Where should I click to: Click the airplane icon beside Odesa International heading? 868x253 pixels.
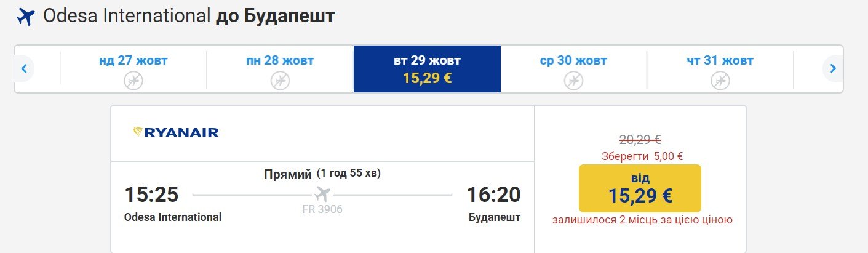(x=26, y=17)
